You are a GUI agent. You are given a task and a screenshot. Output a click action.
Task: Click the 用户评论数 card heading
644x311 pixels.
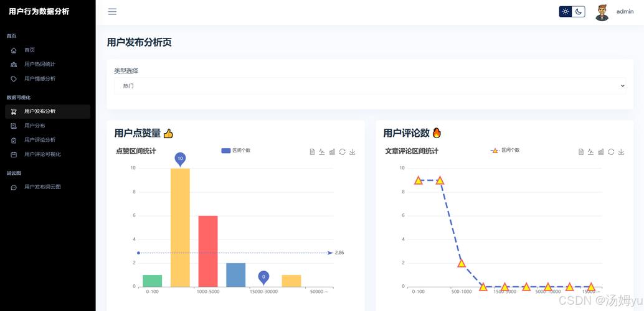(x=412, y=133)
